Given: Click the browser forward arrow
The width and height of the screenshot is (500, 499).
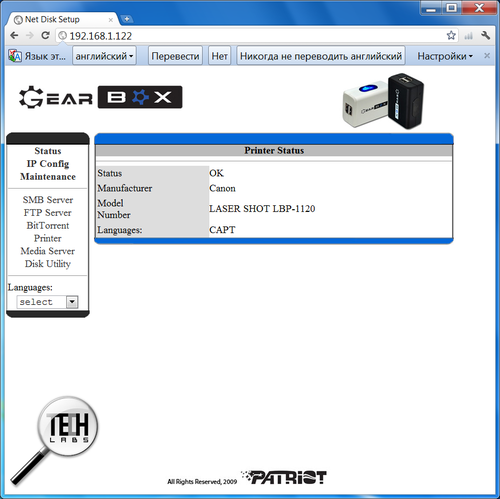Looking at the screenshot, I should (30, 35).
